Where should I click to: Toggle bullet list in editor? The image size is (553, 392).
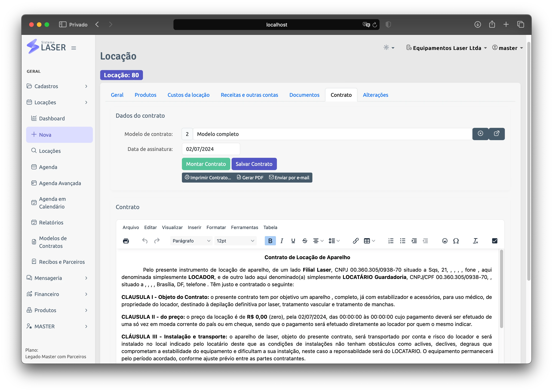(402, 241)
